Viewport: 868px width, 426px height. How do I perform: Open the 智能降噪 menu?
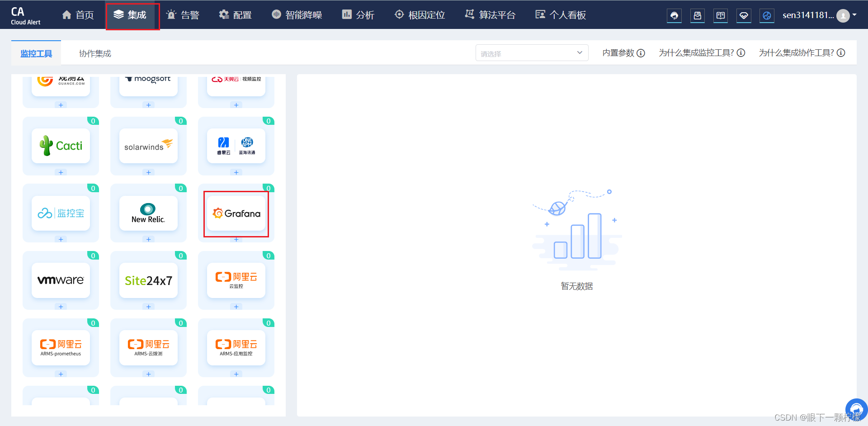tap(297, 15)
